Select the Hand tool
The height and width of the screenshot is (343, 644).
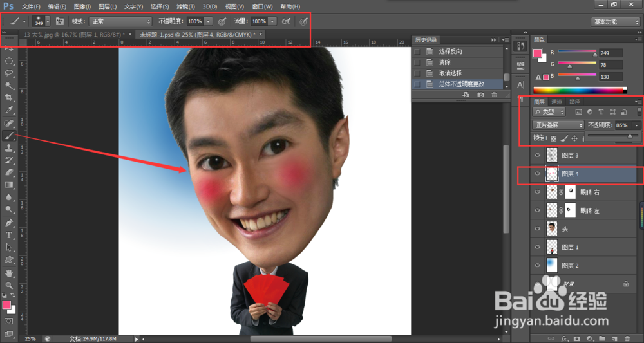tap(8, 273)
